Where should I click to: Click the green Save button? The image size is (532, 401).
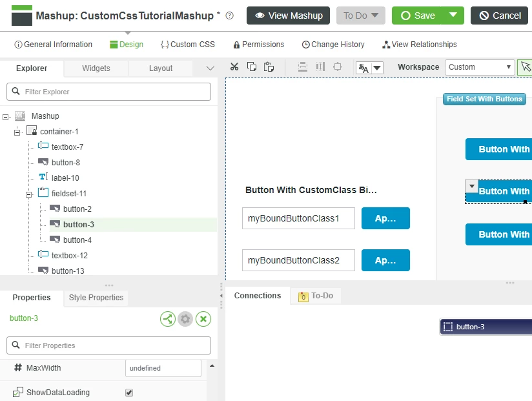pos(417,15)
